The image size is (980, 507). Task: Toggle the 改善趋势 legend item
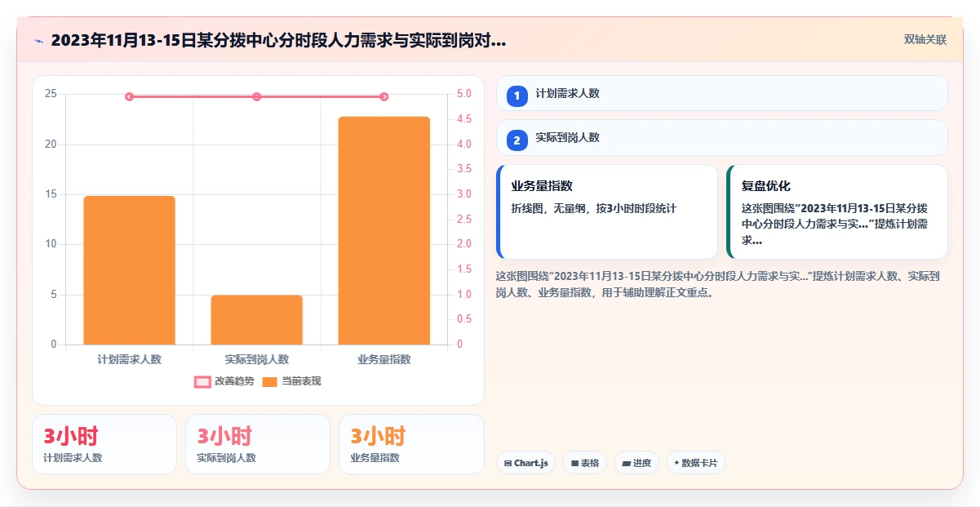(224, 381)
